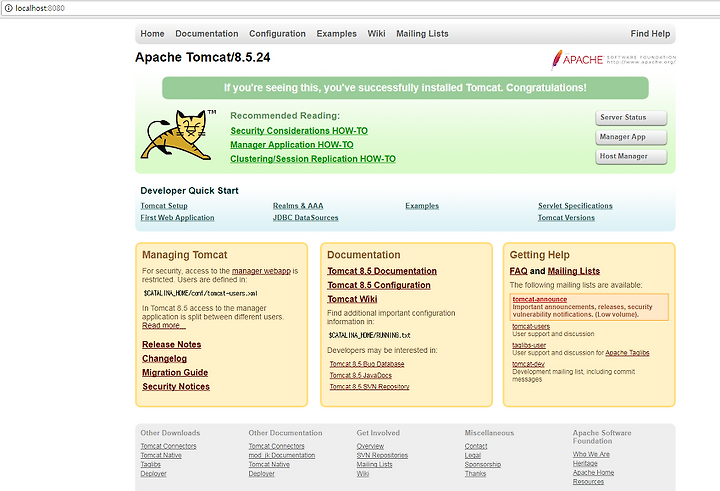Screen dimensions: 720x491
Task: Open Tomcat 8.5 JavaDocs link
Action: pos(360,375)
